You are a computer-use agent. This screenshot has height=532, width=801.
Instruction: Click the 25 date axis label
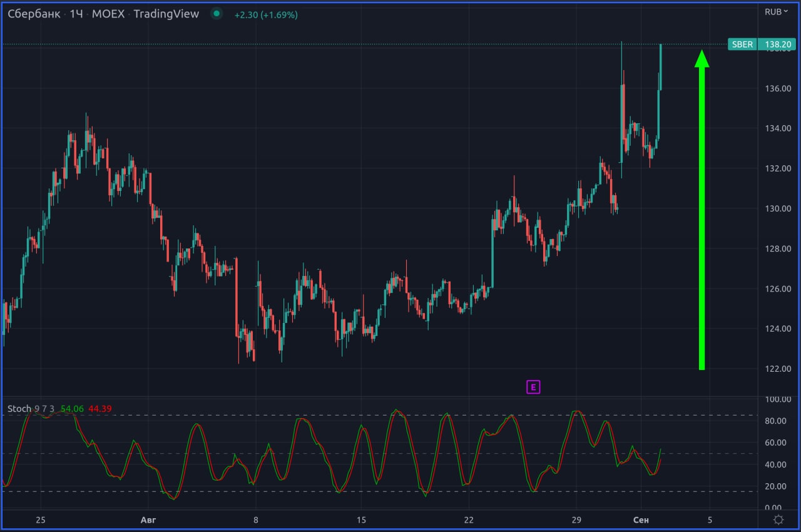pyautogui.click(x=41, y=520)
